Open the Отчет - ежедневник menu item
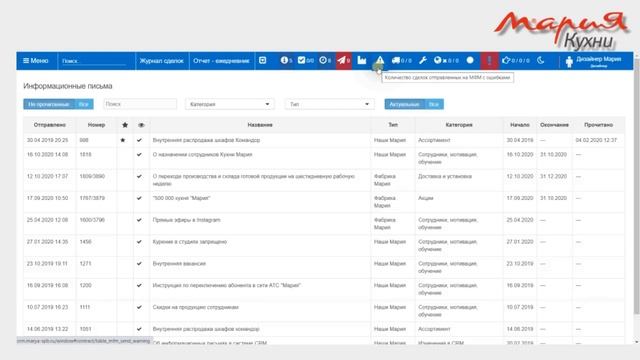The width and height of the screenshot is (640, 360). tap(221, 61)
